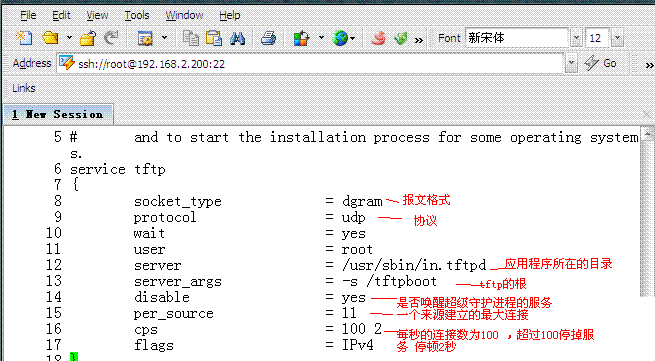The width and height of the screenshot is (655, 361).
Task: Click the folder with arrow disconnect icon
Action: 88,38
